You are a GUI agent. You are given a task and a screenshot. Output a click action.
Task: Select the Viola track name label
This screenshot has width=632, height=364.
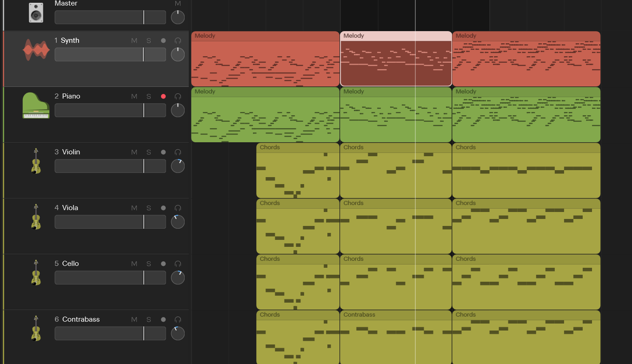[x=70, y=208]
